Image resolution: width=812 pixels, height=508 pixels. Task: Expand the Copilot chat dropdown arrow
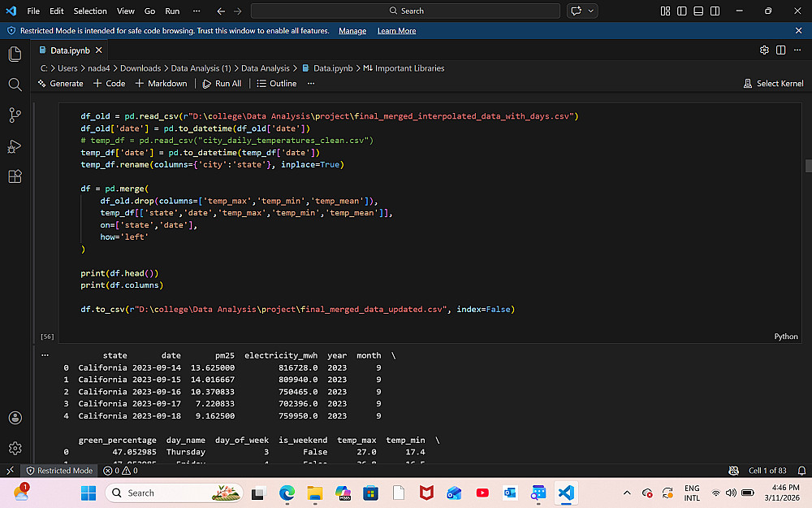(x=591, y=11)
